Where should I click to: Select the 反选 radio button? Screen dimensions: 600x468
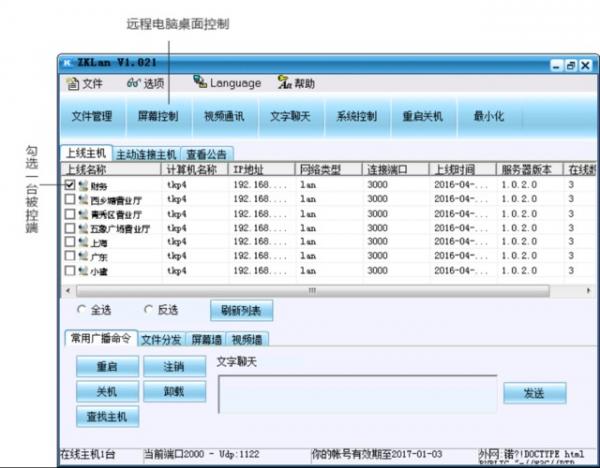[149, 310]
